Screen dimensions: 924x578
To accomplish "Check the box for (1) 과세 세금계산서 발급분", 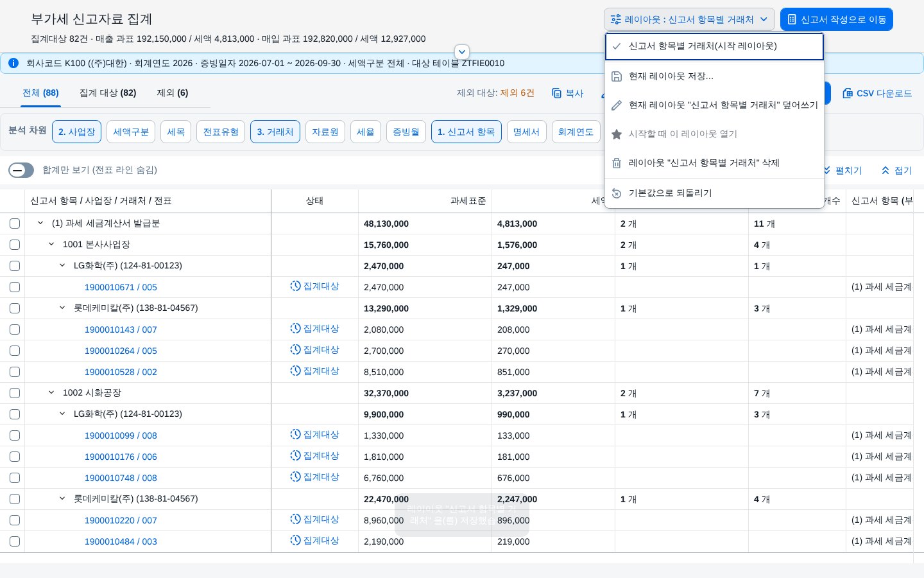I will (15, 223).
